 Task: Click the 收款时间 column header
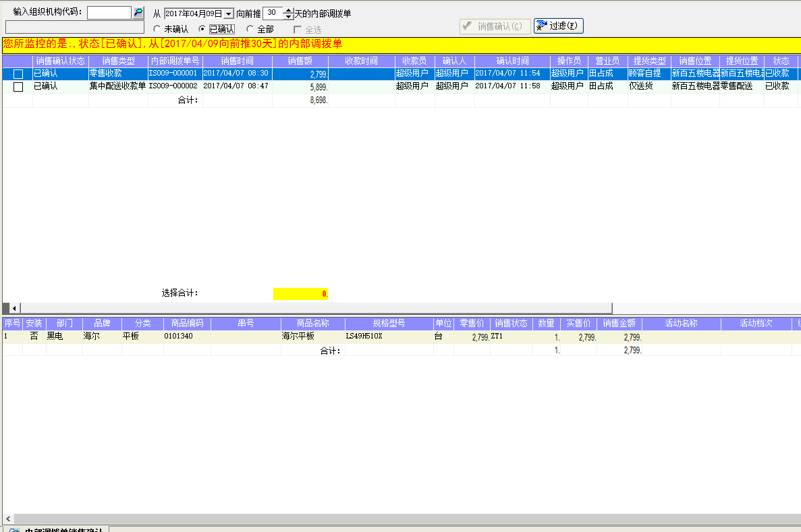[x=361, y=61]
